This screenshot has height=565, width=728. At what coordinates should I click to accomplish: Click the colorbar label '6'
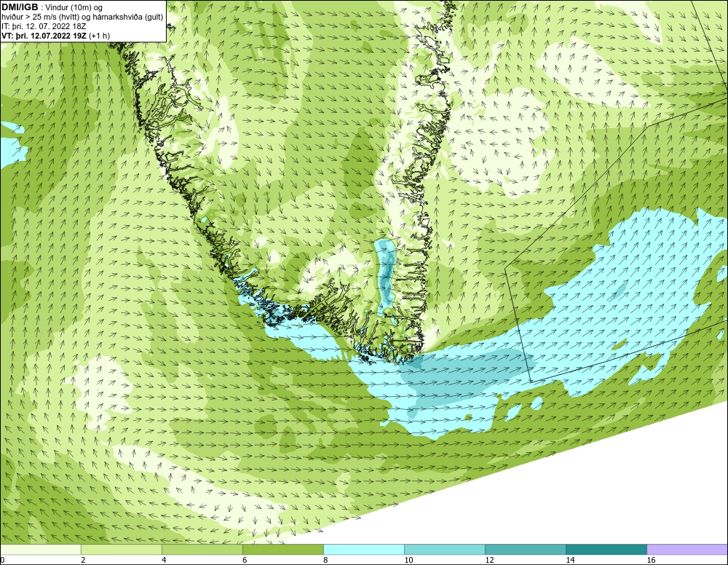coord(245,561)
